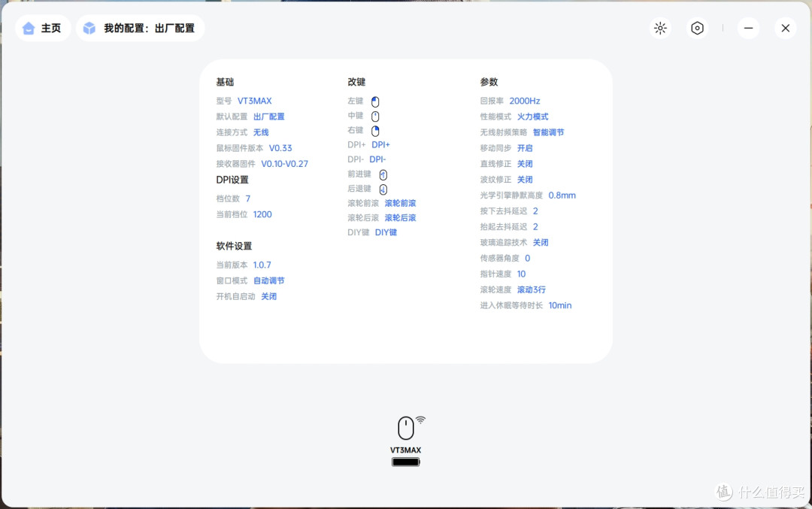
Task: Click the blue DPI- mapping value
Action: pos(377,159)
